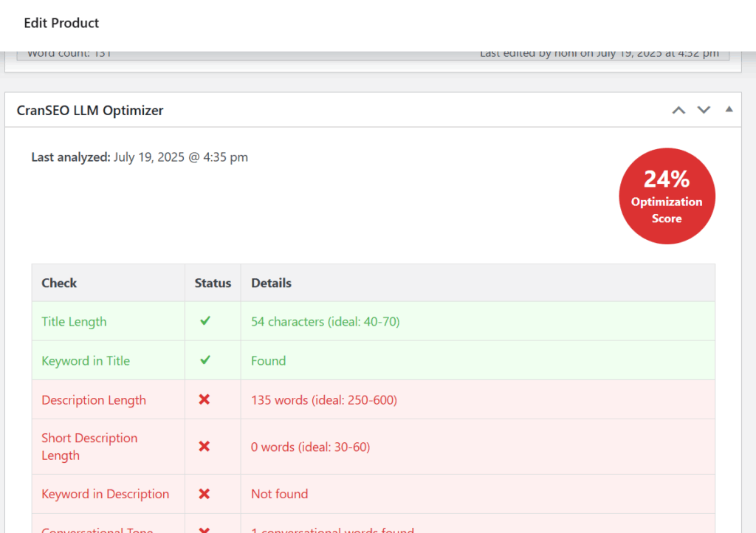This screenshot has height=533, width=756.
Task: Click the 24% Optimization Score circle
Action: [667, 196]
